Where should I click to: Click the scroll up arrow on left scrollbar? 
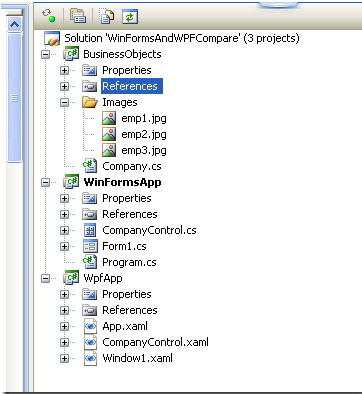pos(14,24)
